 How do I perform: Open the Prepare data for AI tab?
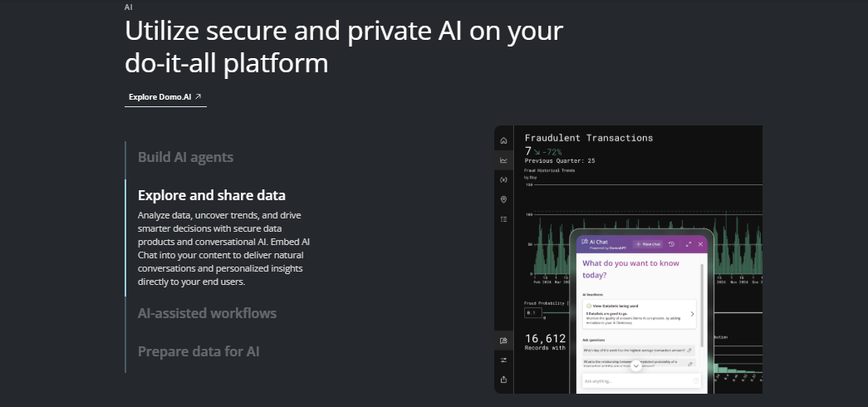199,351
